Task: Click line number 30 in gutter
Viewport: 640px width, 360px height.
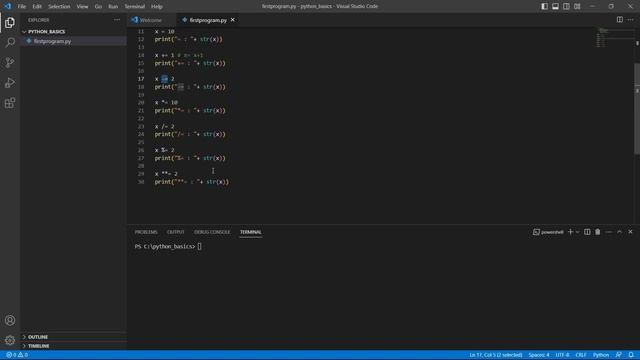Action: tap(141, 182)
